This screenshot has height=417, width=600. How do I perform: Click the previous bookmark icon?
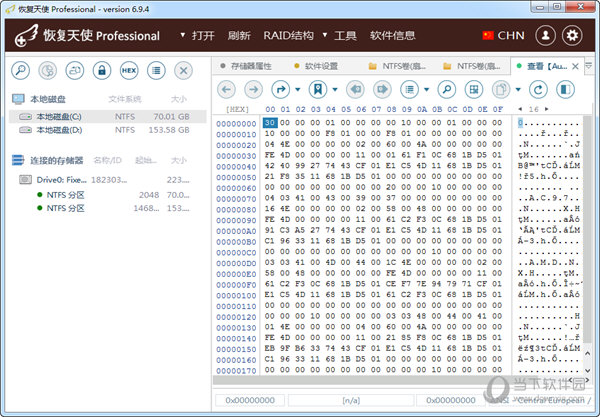pyautogui.click(x=355, y=90)
